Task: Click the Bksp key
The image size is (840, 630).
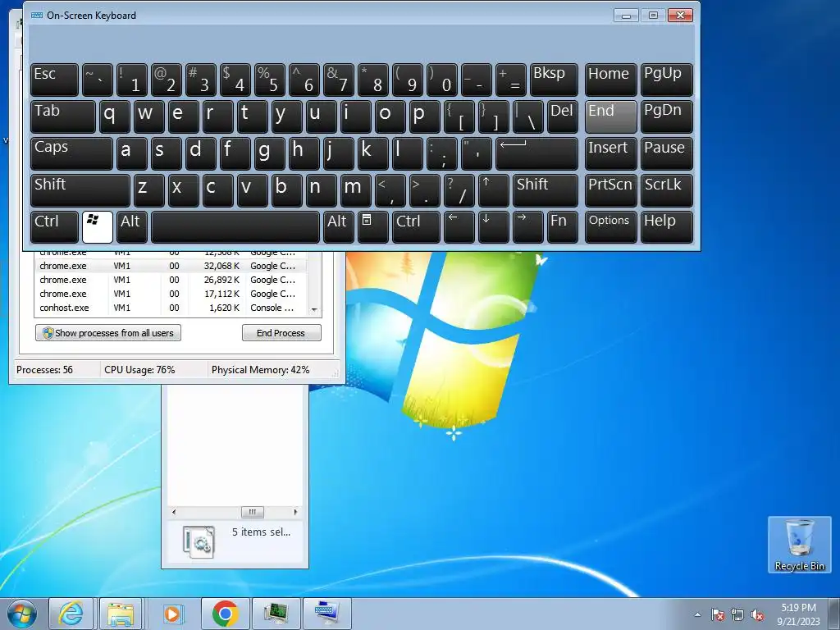Action: (554, 80)
